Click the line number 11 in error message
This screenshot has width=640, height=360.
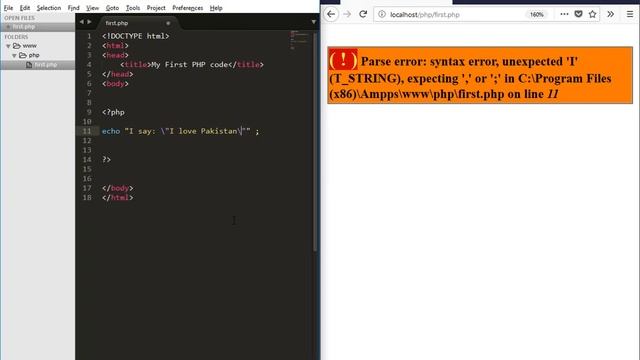(x=553, y=94)
